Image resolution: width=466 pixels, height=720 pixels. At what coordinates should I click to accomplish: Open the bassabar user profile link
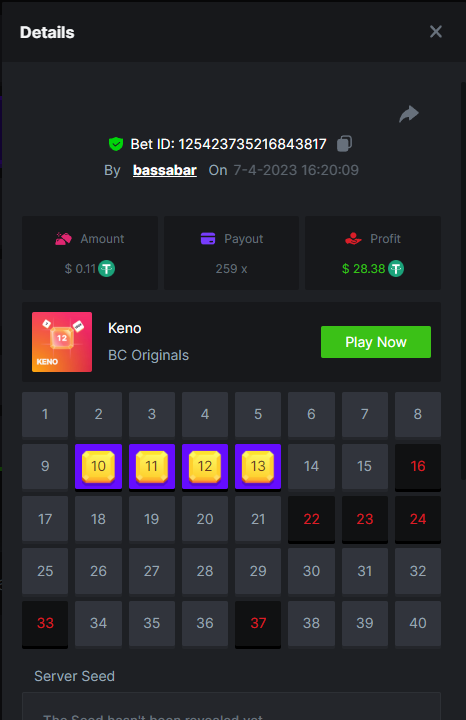point(165,170)
